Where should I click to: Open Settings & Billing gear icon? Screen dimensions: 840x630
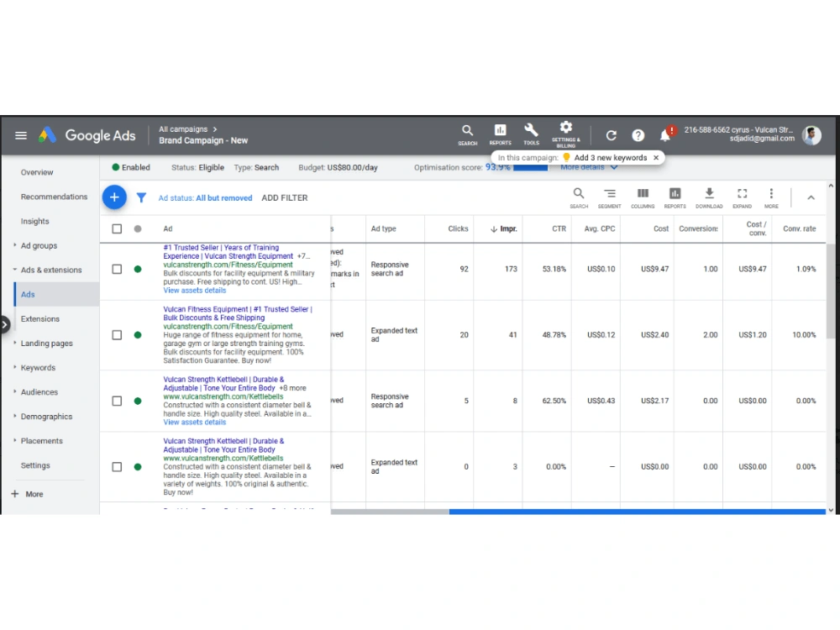pos(565,134)
